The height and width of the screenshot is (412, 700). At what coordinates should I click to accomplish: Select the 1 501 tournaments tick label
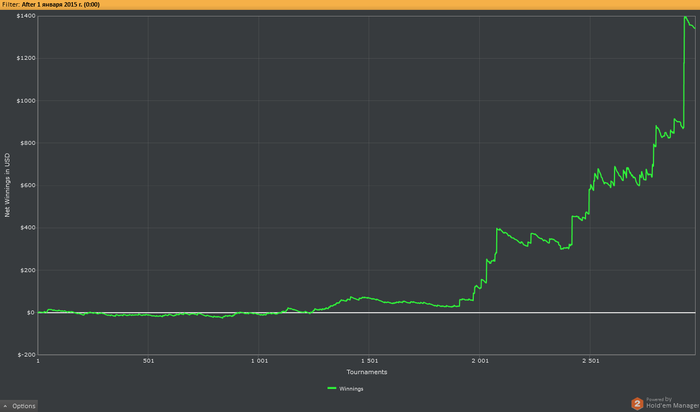pos(369,361)
